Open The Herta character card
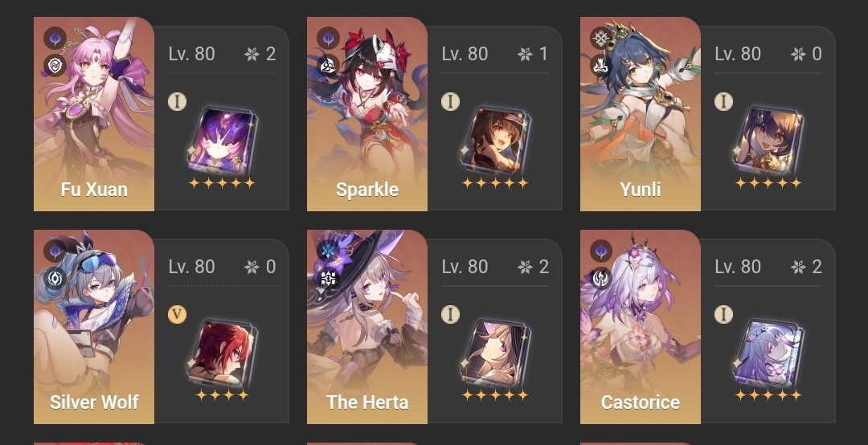This screenshot has width=868, height=445. click(x=367, y=327)
